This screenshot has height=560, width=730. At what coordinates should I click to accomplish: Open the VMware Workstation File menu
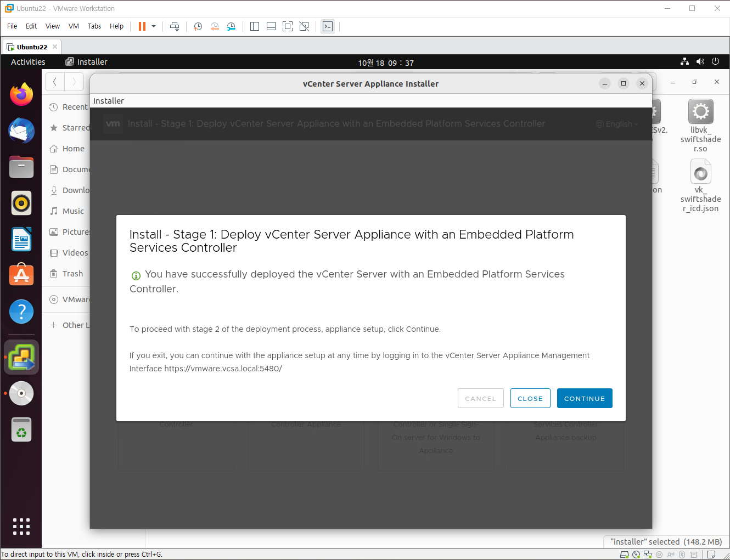tap(12, 26)
